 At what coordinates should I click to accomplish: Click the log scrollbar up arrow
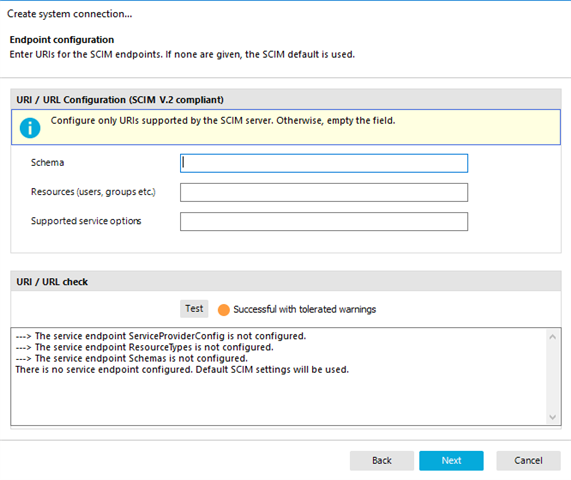coord(552,337)
